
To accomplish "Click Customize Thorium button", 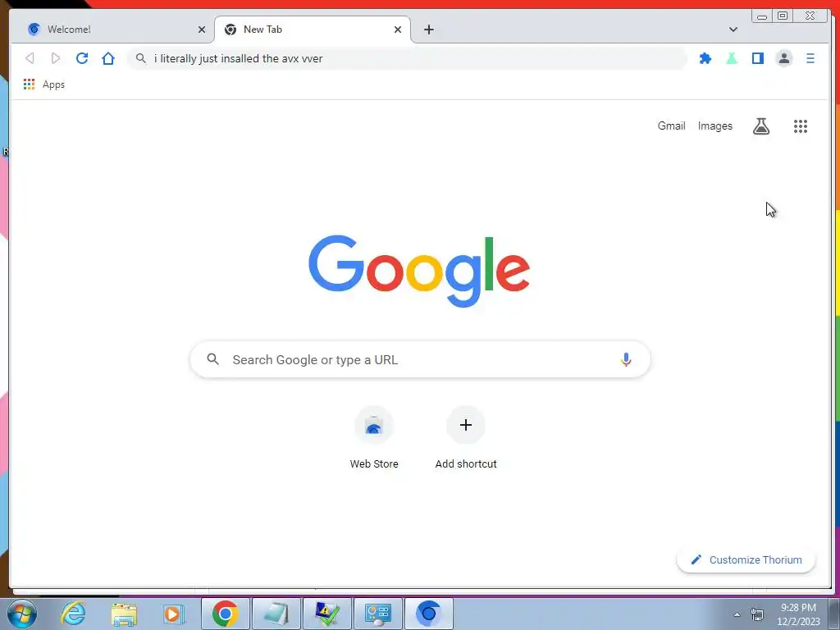I will coord(746,559).
